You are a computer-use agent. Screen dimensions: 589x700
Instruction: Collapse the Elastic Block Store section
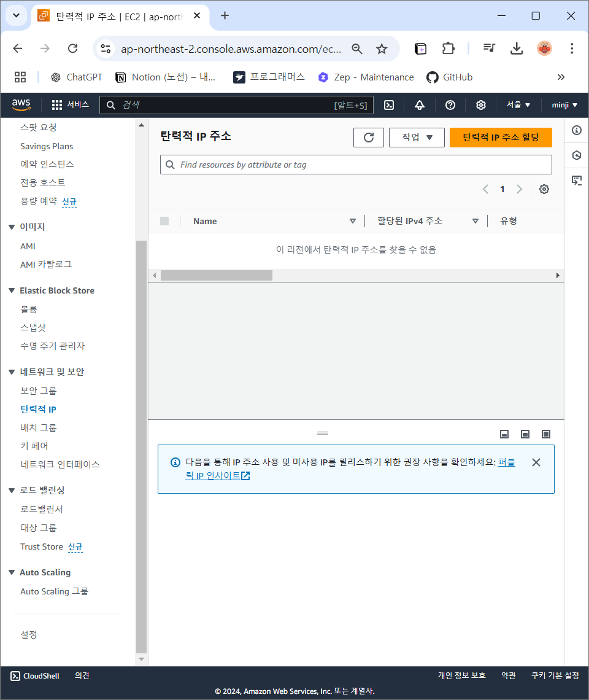pyautogui.click(x=12, y=290)
